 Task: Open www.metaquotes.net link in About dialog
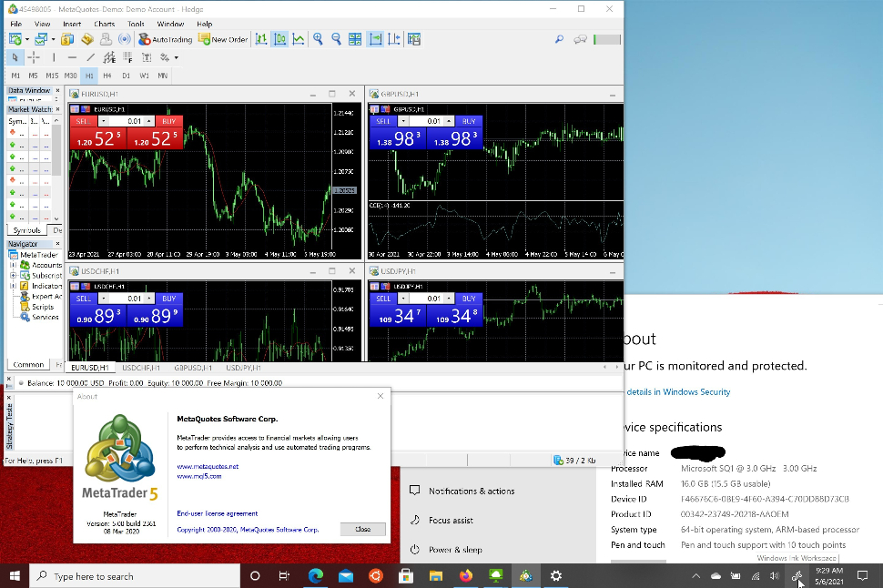[208, 466]
